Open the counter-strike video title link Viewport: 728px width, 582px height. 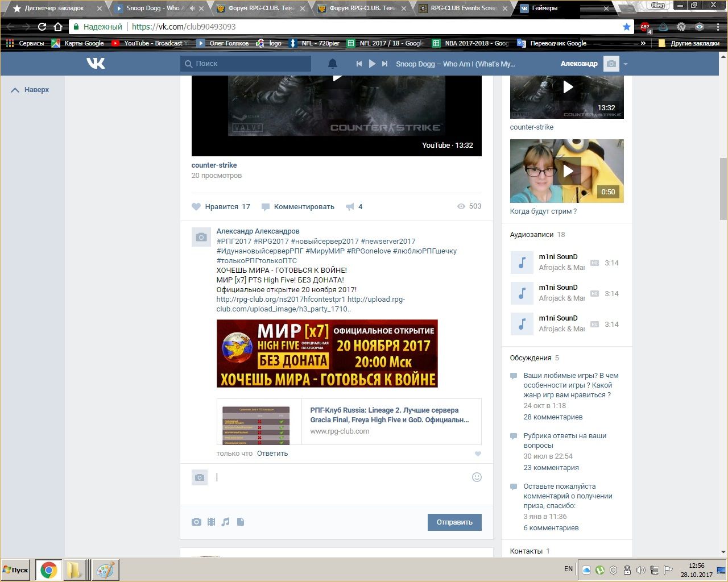click(x=214, y=165)
